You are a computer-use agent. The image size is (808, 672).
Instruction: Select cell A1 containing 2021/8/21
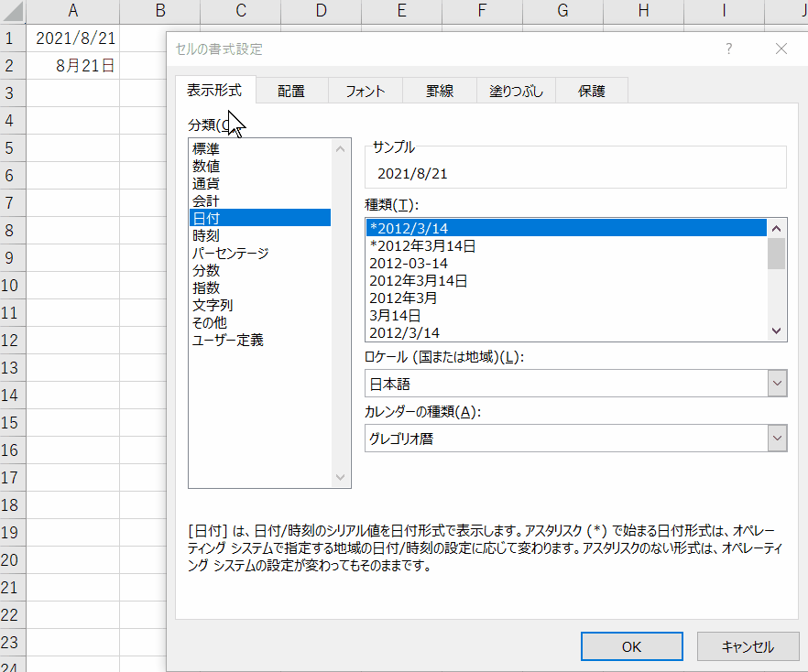pos(73,38)
